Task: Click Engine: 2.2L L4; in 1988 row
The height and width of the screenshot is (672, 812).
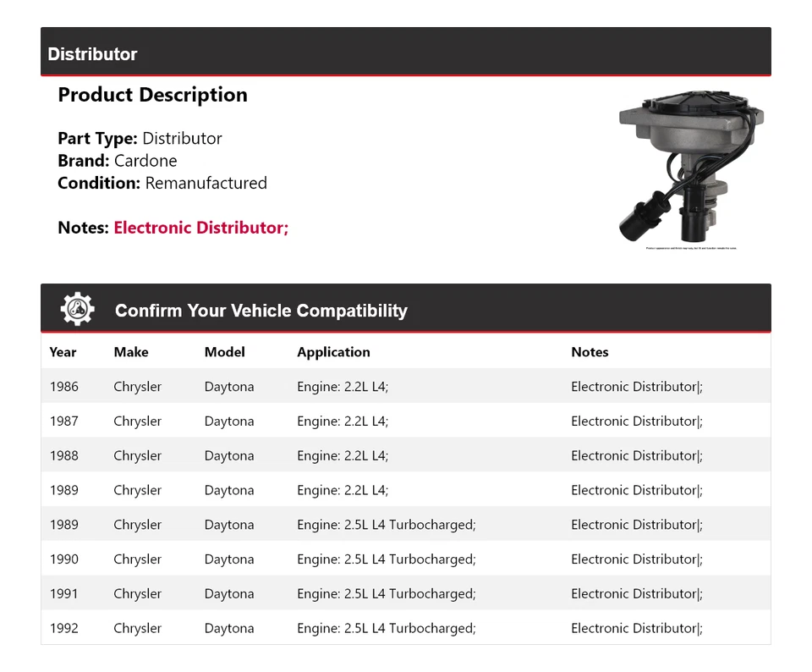Action: pos(343,455)
